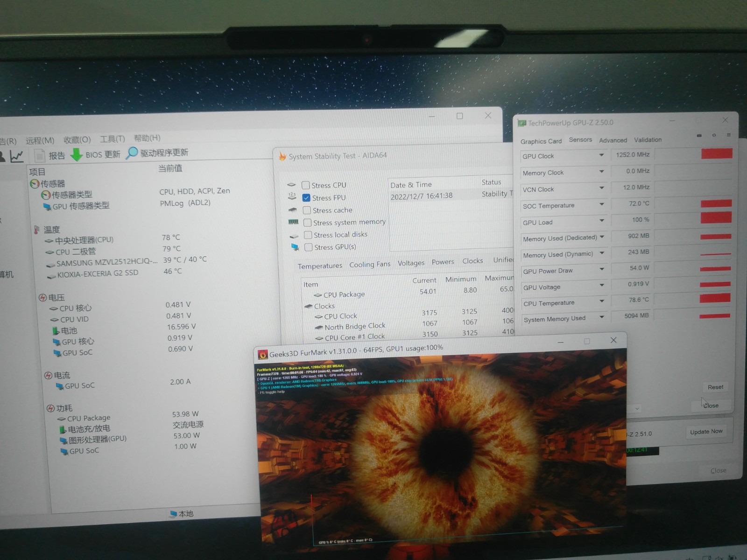This screenshot has height=560, width=747.
Task: Open the GPU Clock sensor dropdown
Action: pos(601,155)
